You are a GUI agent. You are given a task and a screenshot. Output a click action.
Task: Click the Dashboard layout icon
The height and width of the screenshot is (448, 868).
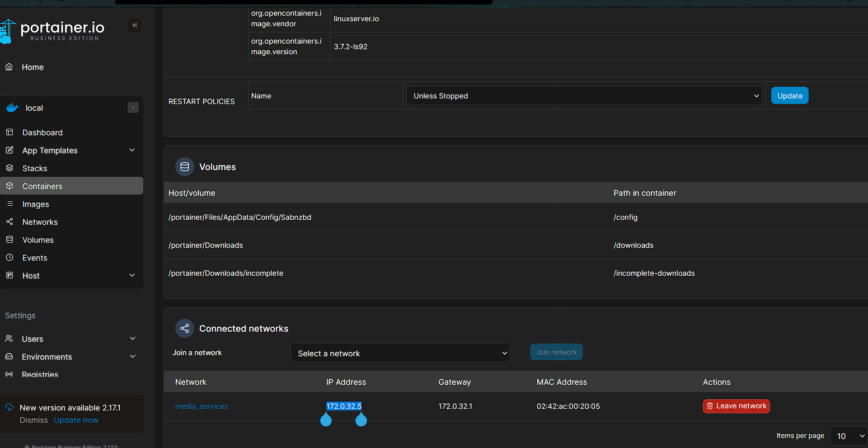9,133
